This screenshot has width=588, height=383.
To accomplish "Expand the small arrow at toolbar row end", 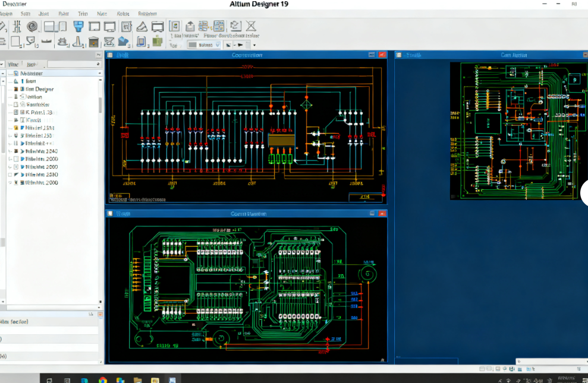I will coord(254,45).
